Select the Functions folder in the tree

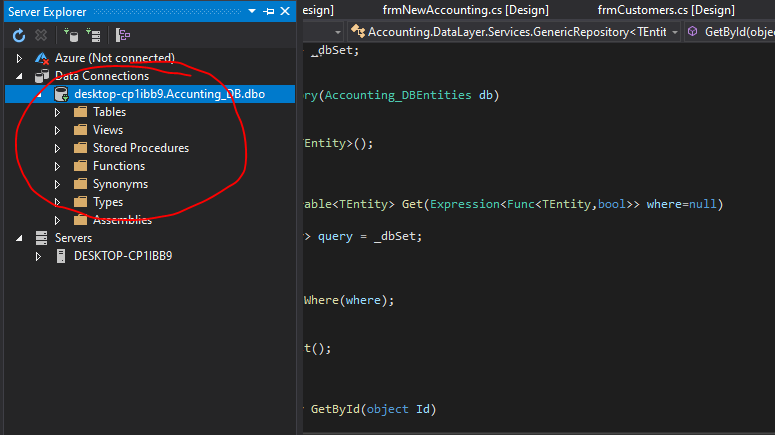(118, 166)
